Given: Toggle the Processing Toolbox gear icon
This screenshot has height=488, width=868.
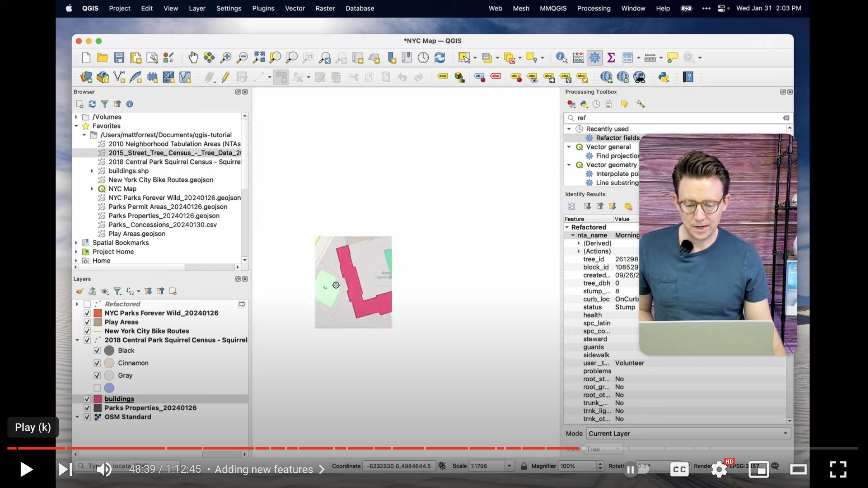Looking at the screenshot, I should tap(595, 57).
